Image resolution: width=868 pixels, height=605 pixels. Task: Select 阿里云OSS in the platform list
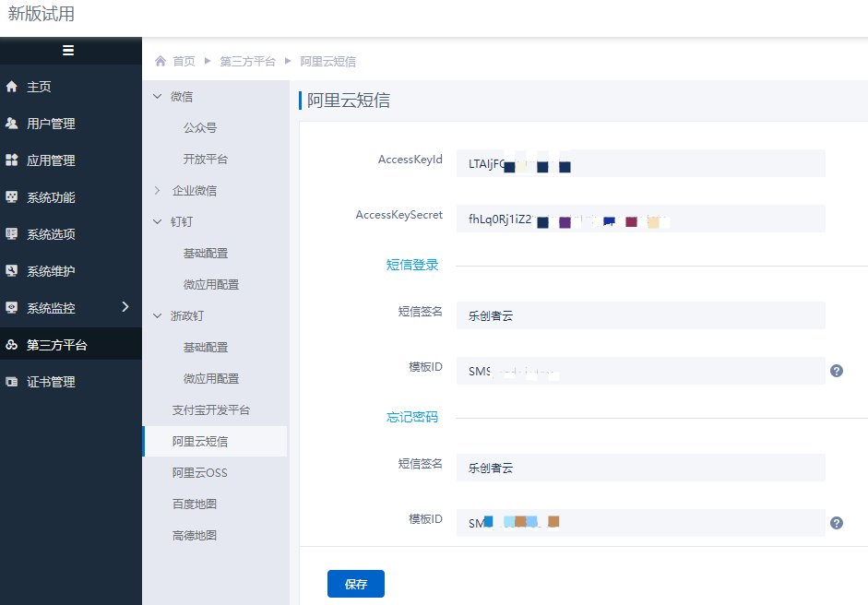(x=199, y=473)
